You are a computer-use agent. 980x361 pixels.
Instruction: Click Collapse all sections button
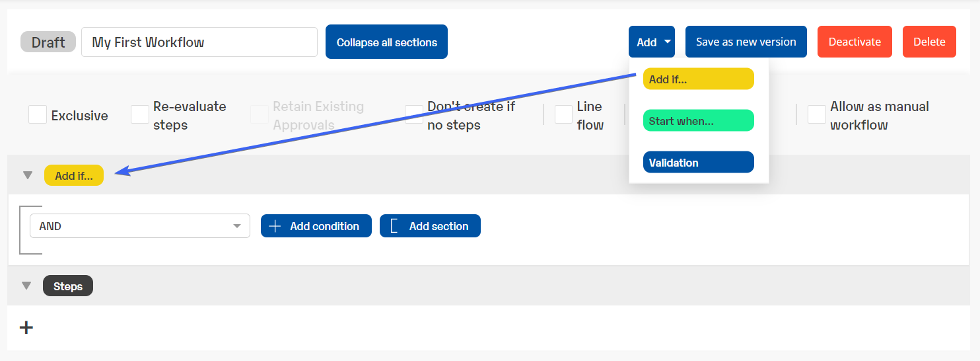click(x=386, y=42)
